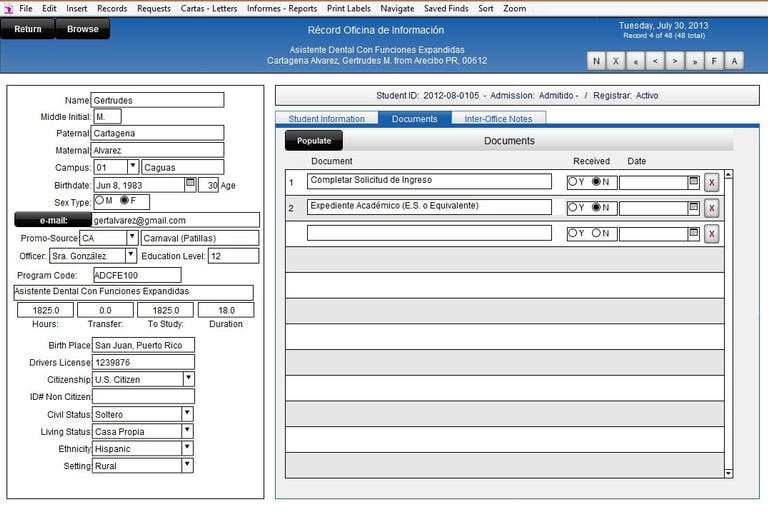Screen dimensions: 768x512
Task: Click the F button in header navigation
Action: [x=714, y=61]
